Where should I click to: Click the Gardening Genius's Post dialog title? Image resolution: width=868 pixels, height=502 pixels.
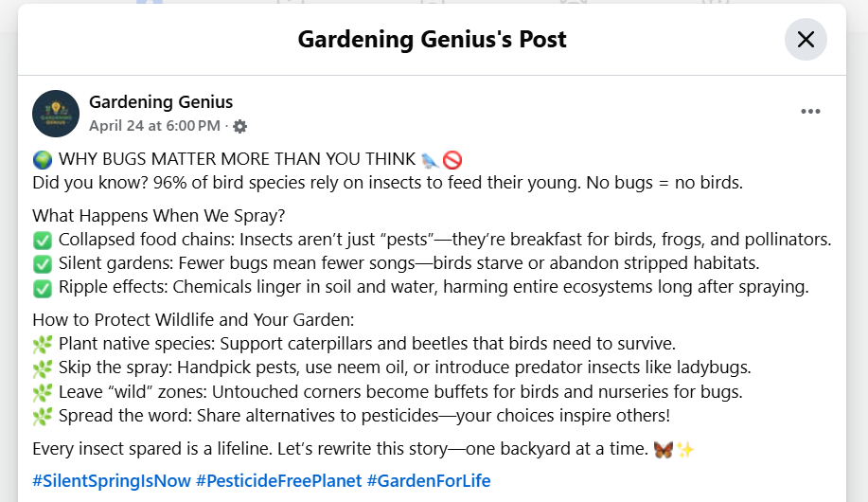tap(433, 40)
